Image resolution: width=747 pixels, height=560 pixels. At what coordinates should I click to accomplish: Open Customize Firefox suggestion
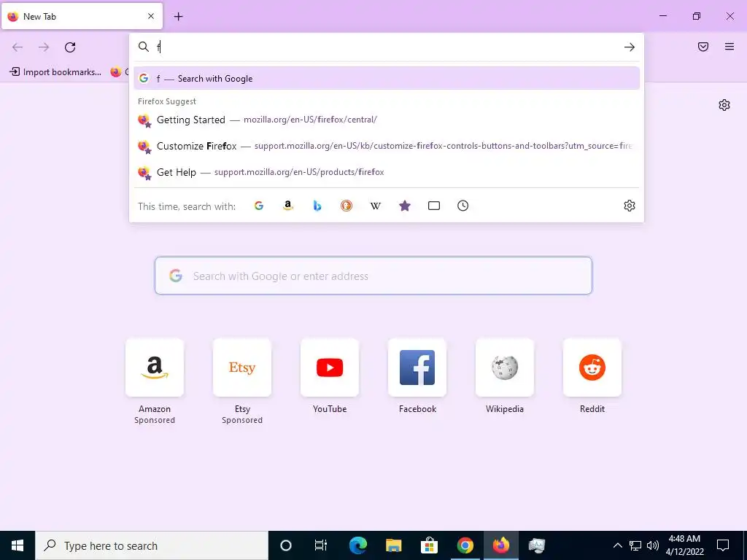click(387, 146)
